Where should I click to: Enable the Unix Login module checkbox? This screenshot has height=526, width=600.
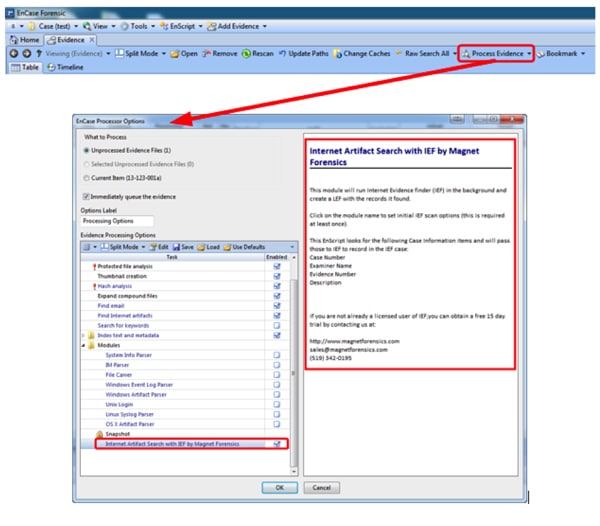[277, 404]
